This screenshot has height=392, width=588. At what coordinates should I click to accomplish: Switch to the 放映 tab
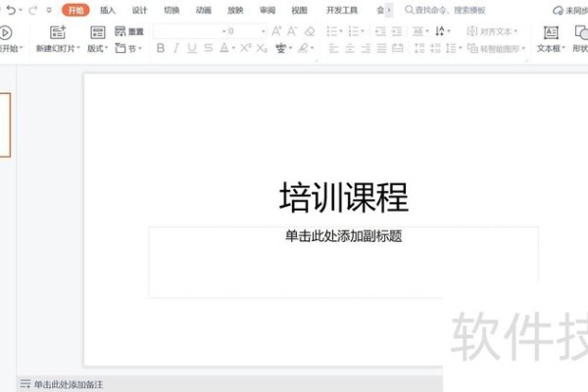[235, 10]
